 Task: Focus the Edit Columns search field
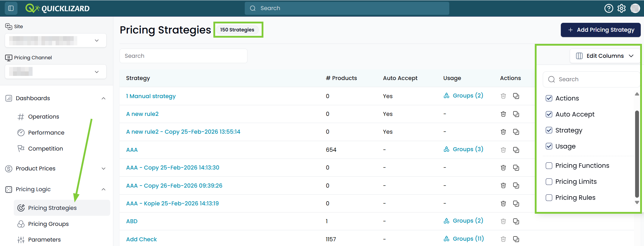[x=591, y=79]
